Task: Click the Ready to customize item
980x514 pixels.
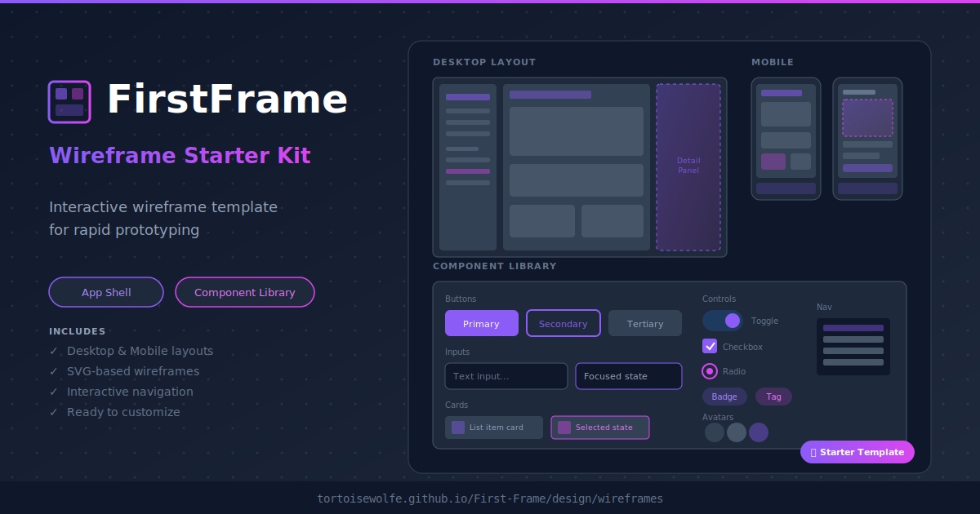Action: pyautogui.click(x=123, y=412)
